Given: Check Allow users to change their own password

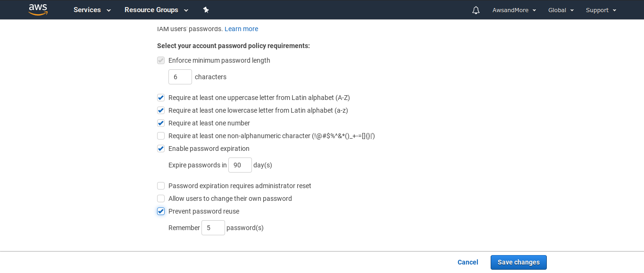Looking at the screenshot, I should (x=161, y=199).
